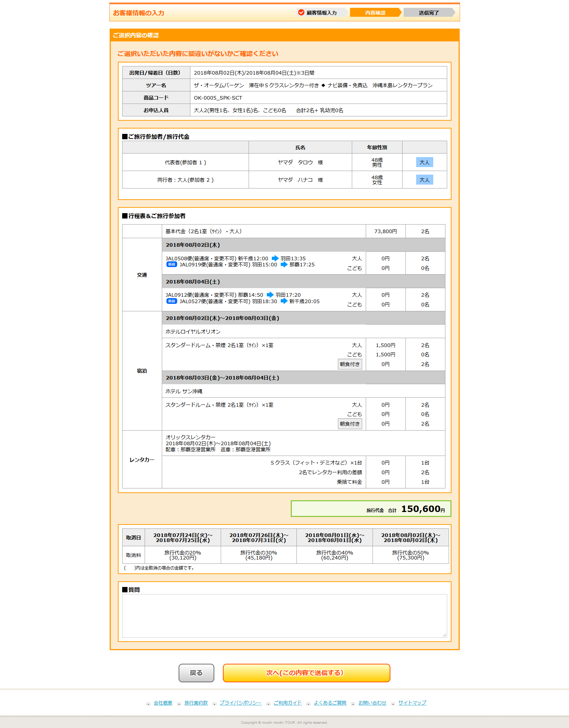The height and width of the screenshot is (728, 569).
Task: Click participant name ヤマダ タロウ
Action: pyautogui.click(x=295, y=162)
